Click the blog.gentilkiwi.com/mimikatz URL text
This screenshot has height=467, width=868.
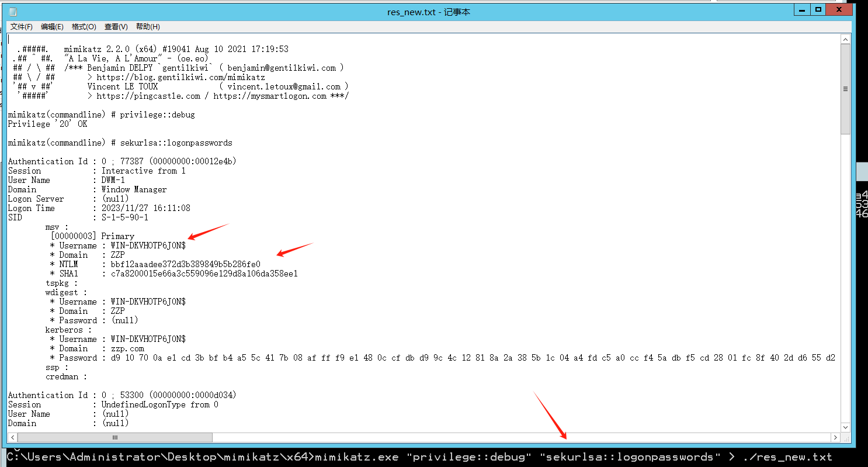tap(180, 77)
